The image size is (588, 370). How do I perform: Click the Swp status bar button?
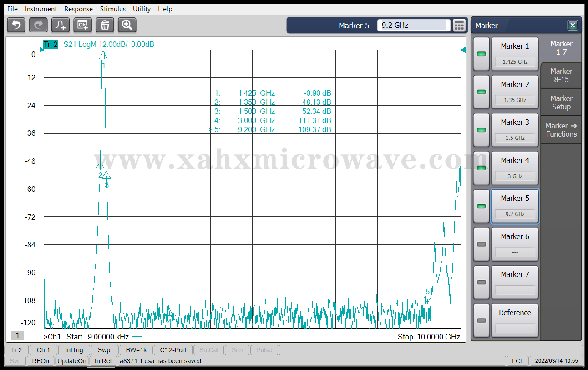click(104, 350)
